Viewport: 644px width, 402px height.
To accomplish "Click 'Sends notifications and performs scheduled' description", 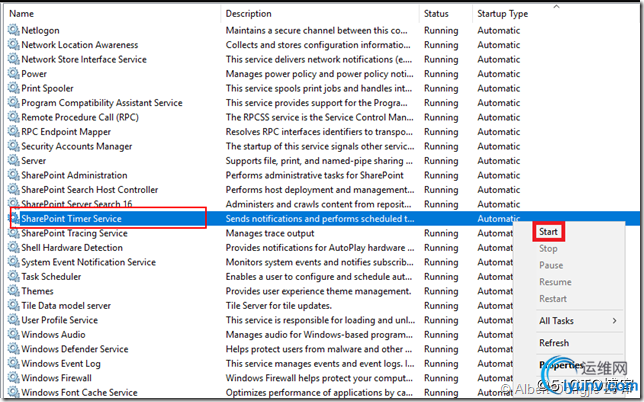I will coord(320,218).
